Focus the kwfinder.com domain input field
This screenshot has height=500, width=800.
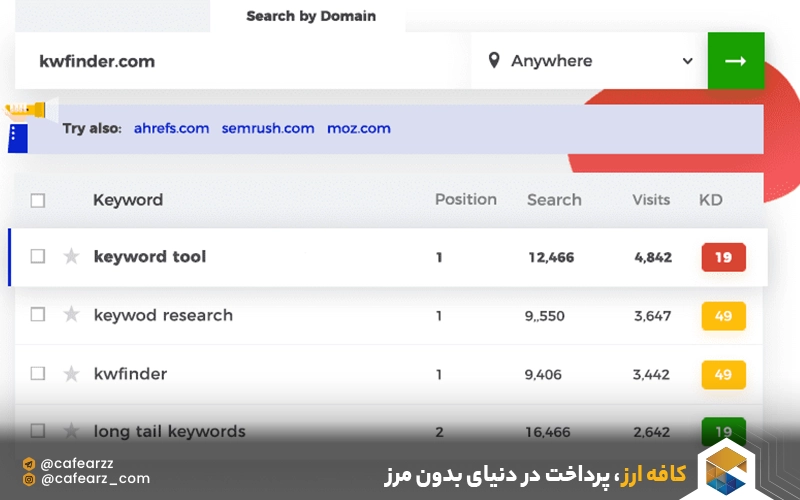coord(243,61)
